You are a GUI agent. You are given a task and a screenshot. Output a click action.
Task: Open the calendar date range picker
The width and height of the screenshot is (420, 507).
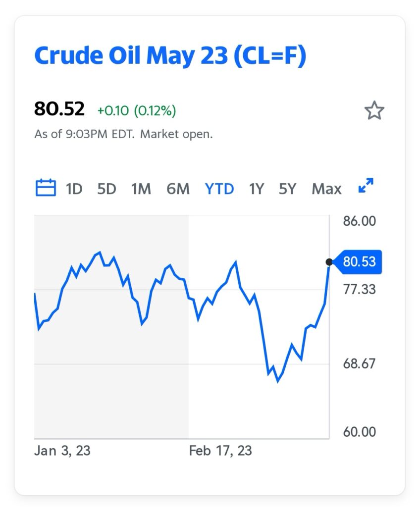[45, 188]
